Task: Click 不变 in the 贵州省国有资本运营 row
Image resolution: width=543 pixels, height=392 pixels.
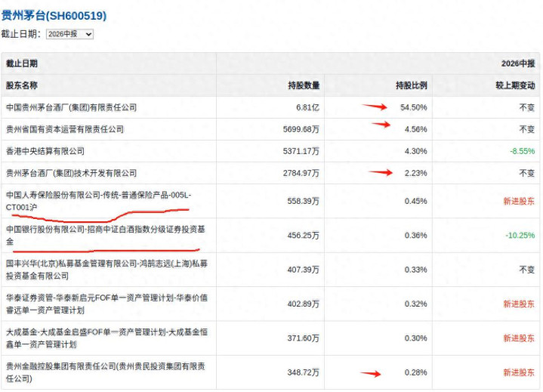Action: (527, 129)
